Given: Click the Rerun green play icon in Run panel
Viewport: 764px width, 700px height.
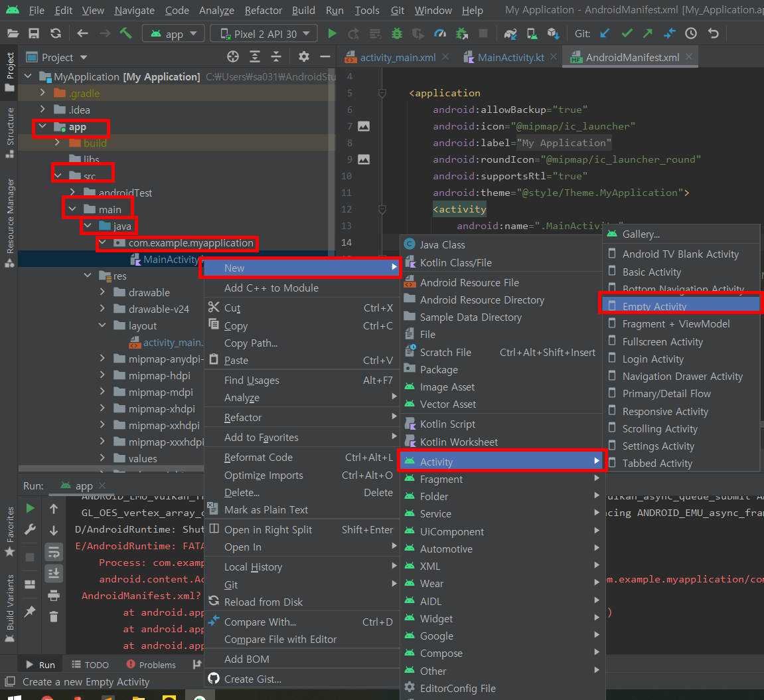Looking at the screenshot, I should (x=31, y=509).
